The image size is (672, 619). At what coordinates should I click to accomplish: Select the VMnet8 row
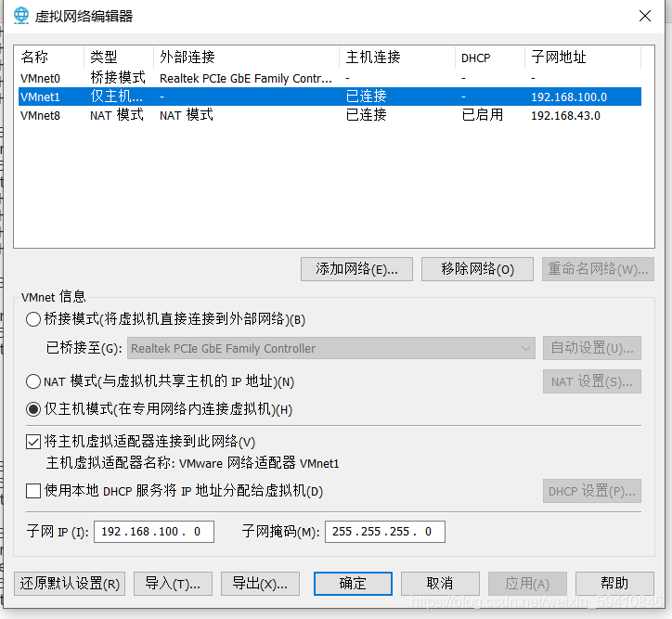pyautogui.click(x=330, y=115)
